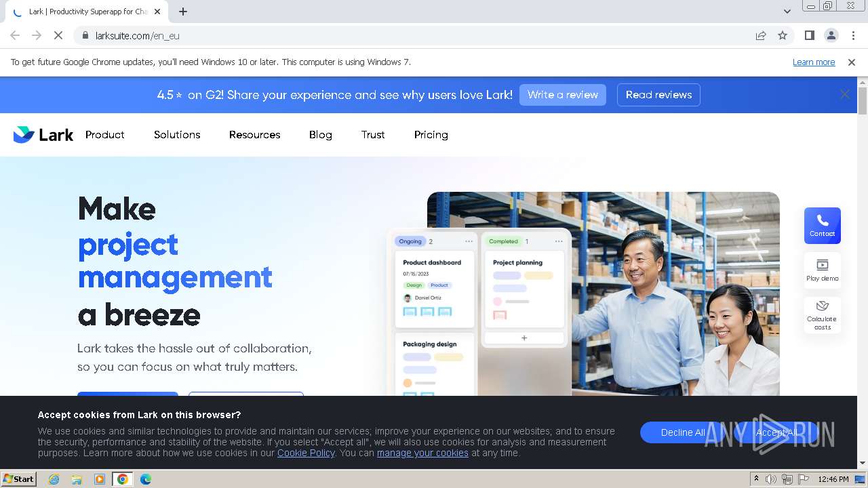This screenshot has width=868, height=488.
Task: Open the Contact phone widget
Action: [x=822, y=226]
